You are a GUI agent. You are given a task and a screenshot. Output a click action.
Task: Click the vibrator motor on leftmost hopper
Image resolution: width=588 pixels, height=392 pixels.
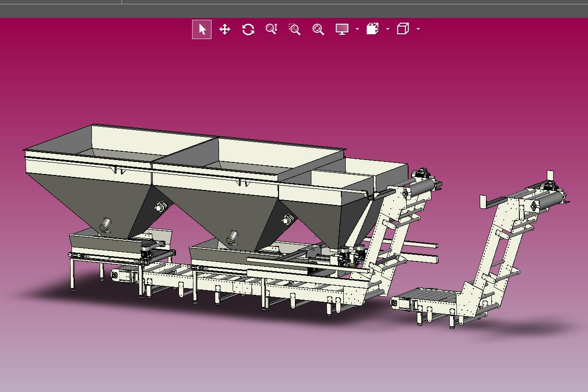coord(105,224)
